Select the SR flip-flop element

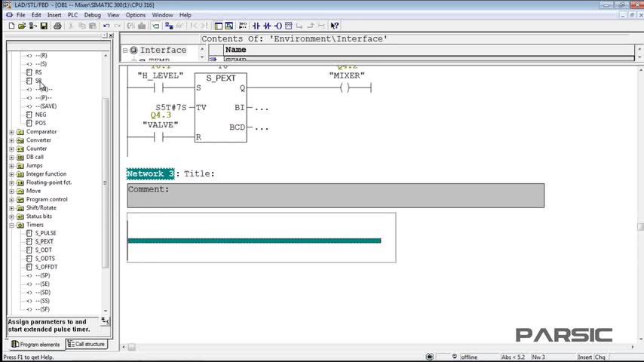pos(38,81)
